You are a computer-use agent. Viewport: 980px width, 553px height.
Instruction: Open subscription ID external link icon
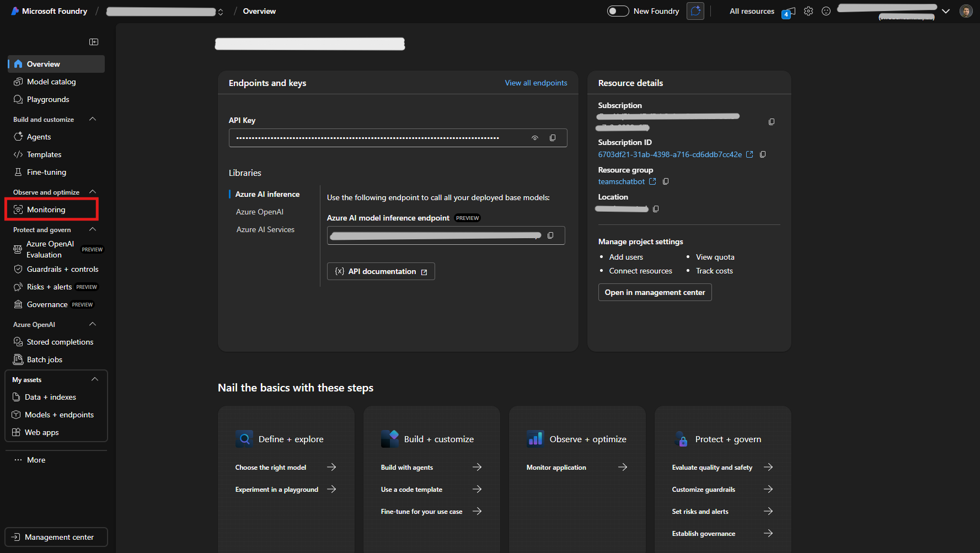[x=749, y=154]
